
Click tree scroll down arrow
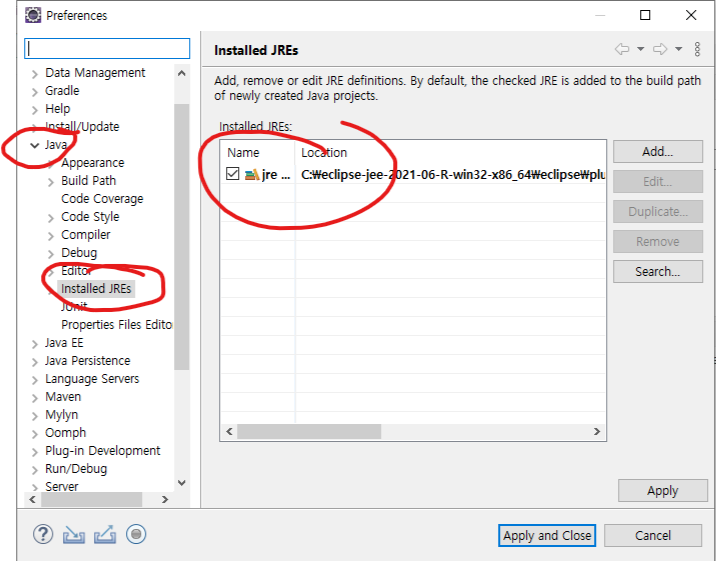[x=181, y=482]
